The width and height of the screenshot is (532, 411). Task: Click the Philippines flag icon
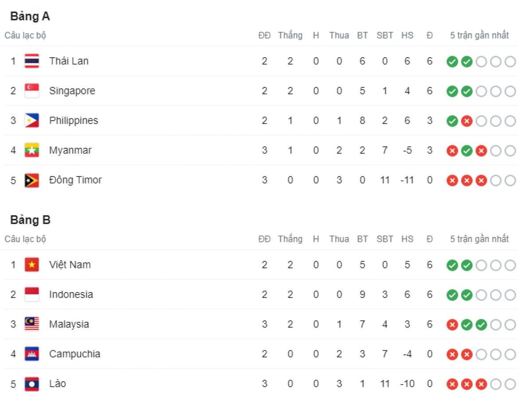pos(32,121)
